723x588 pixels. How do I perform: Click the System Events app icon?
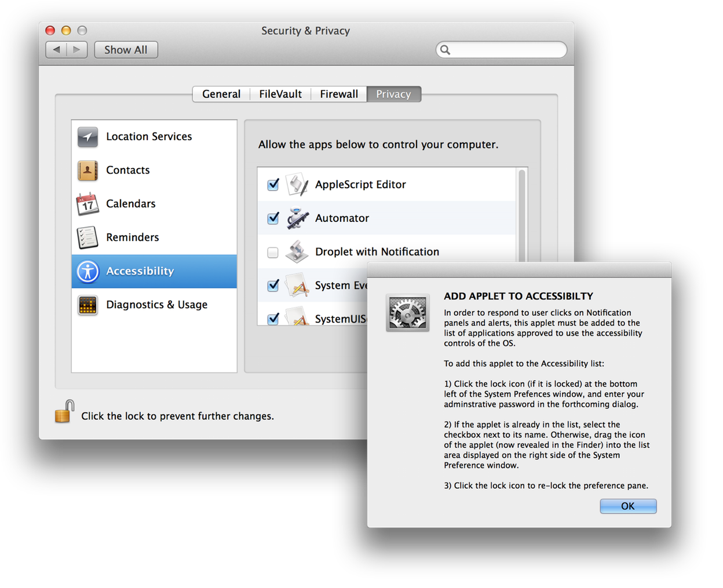click(x=297, y=286)
